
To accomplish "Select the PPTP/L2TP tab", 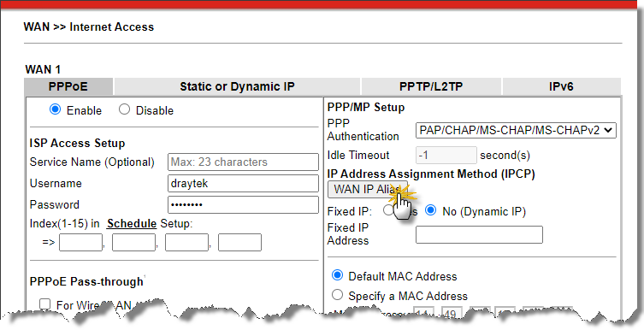I will pyautogui.click(x=431, y=86).
